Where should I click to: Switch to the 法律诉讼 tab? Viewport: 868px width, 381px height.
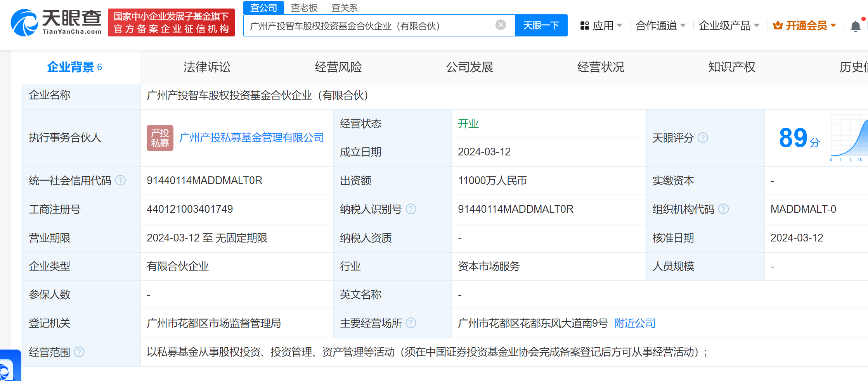[x=207, y=67]
